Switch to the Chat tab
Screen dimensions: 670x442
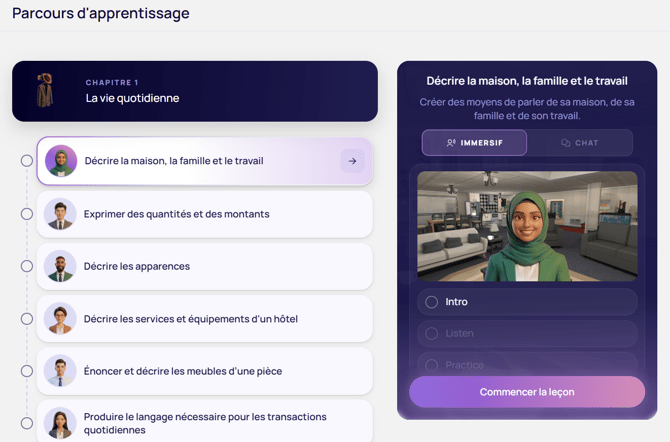click(x=580, y=143)
